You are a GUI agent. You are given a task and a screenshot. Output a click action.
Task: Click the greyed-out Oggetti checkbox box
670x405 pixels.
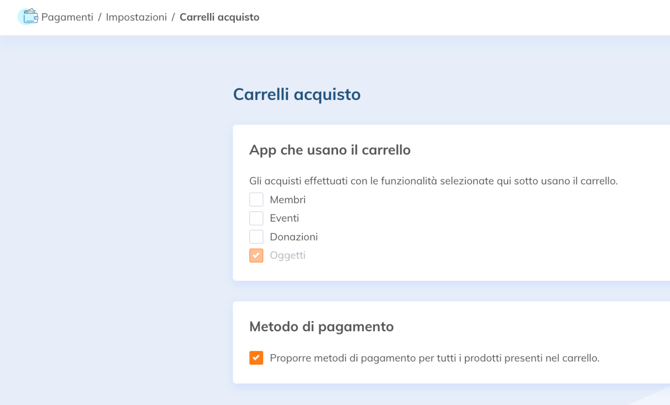(x=256, y=255)
